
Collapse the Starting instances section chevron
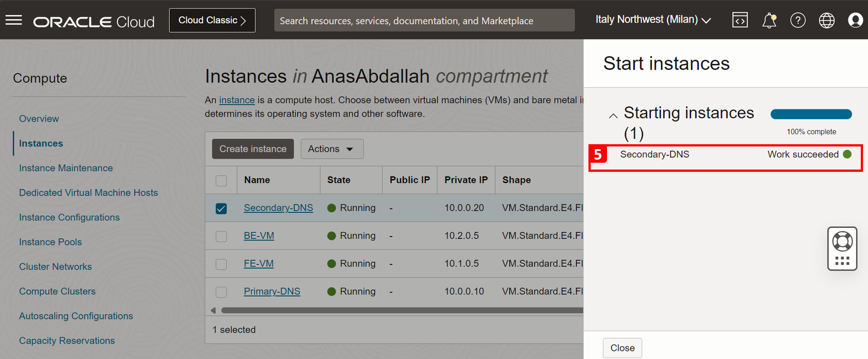pyautogui.click(x=613, y=116)
